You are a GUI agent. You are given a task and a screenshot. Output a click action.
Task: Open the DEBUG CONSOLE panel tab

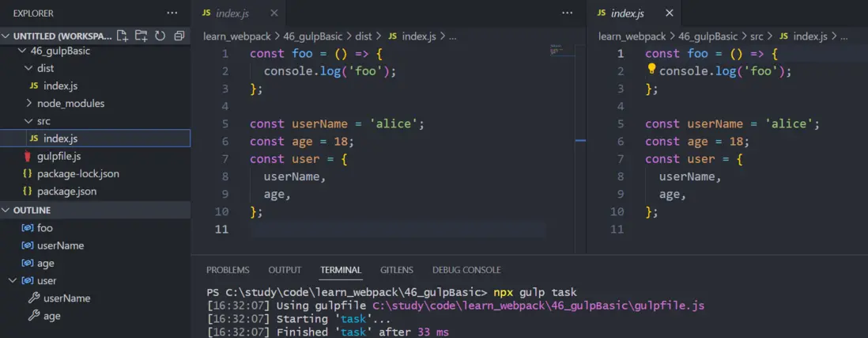click(466, 270)
